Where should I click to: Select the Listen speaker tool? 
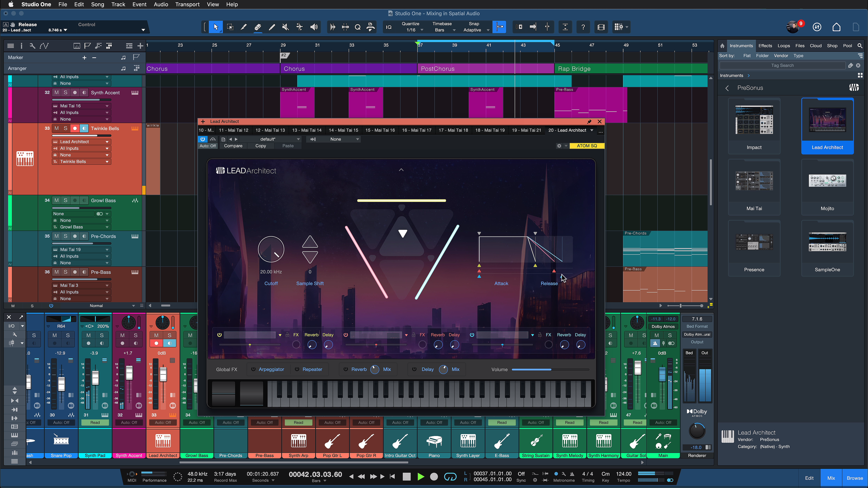click(314, 27)
